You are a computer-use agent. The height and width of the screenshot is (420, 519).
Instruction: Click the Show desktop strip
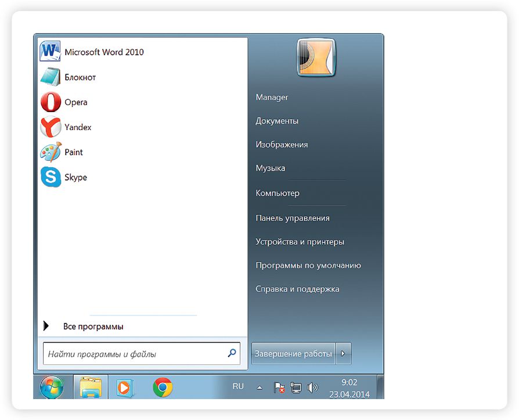click(381, 387)
